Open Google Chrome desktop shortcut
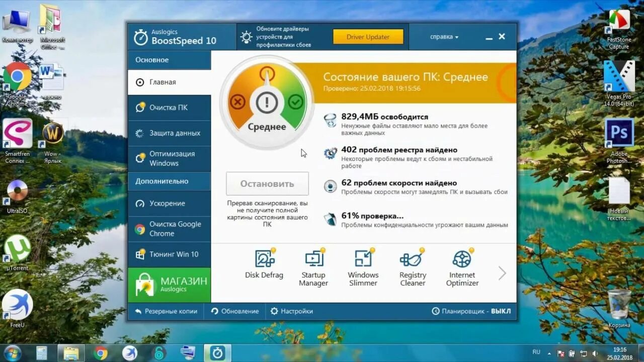Viewport: 644px width, 362px height. [17, 84]
